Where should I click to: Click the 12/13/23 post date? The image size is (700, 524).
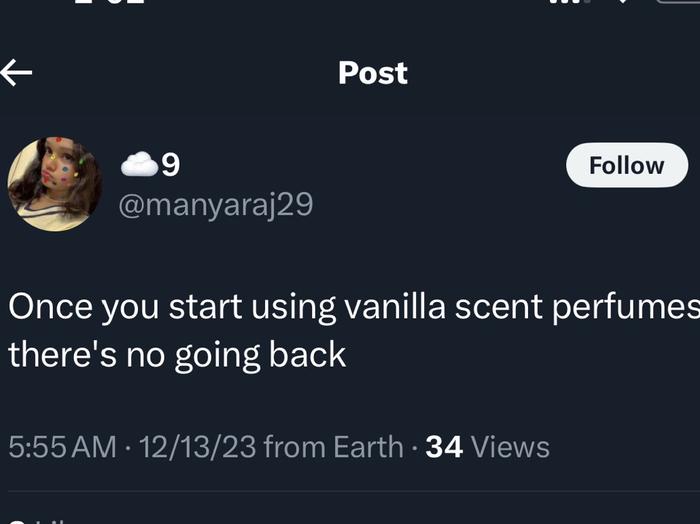coord(197,447)
